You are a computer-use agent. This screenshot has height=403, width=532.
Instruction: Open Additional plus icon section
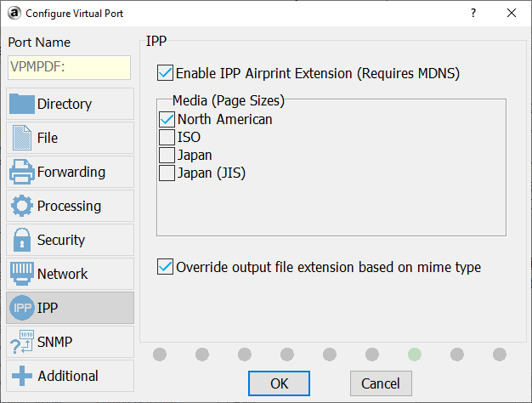click(22, 376)
